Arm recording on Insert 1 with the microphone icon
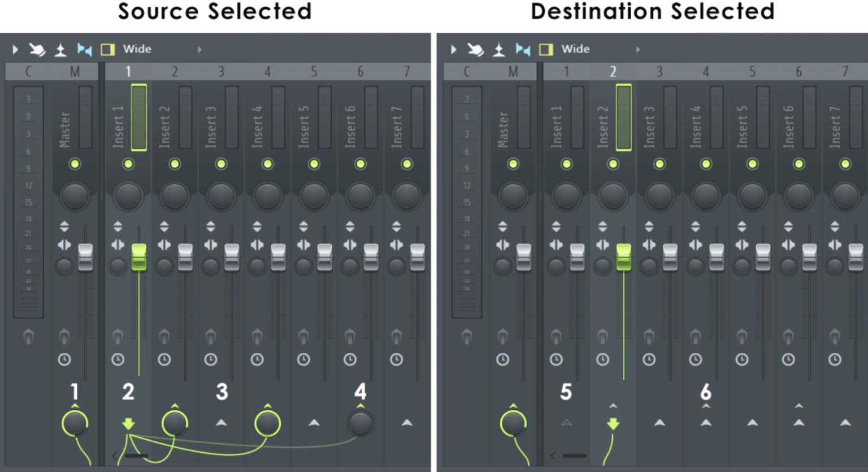 click(x=118, y=336)
